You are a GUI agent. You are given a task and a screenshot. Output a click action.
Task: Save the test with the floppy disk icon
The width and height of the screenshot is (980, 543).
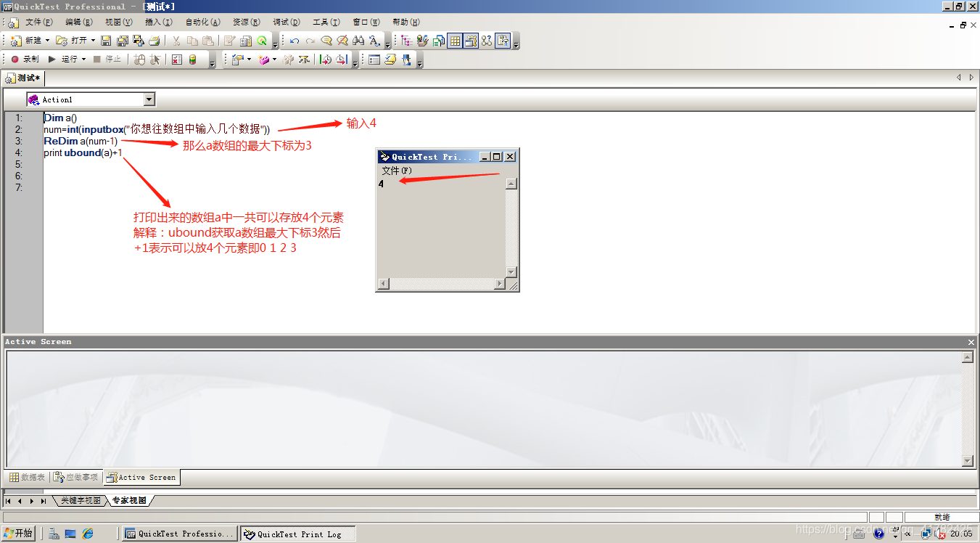[106, 41]
